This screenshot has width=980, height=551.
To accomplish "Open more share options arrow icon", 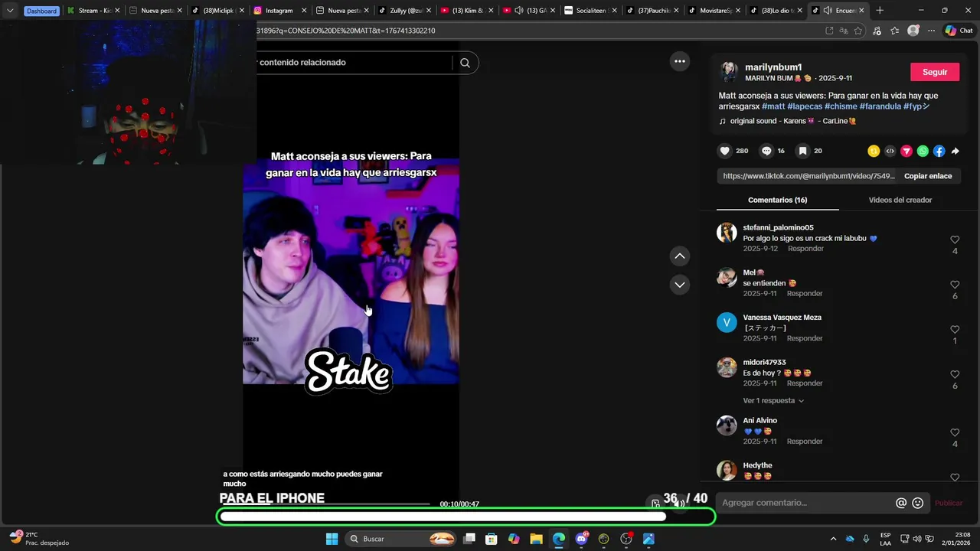I will tap(955, 151).
